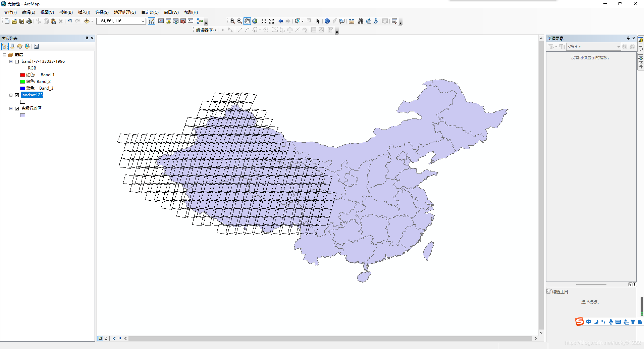
Task: Open the 编辑(E) menu
Action: coord(29,12)
